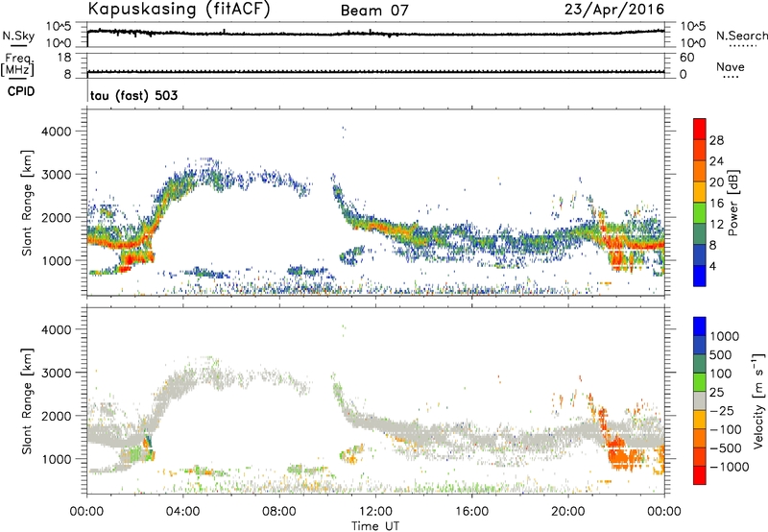Image resolution: width=768 pixels, height=532 pixels.
Task: Click the gray segment of the velocity color bar
Action: coord(700,400)
